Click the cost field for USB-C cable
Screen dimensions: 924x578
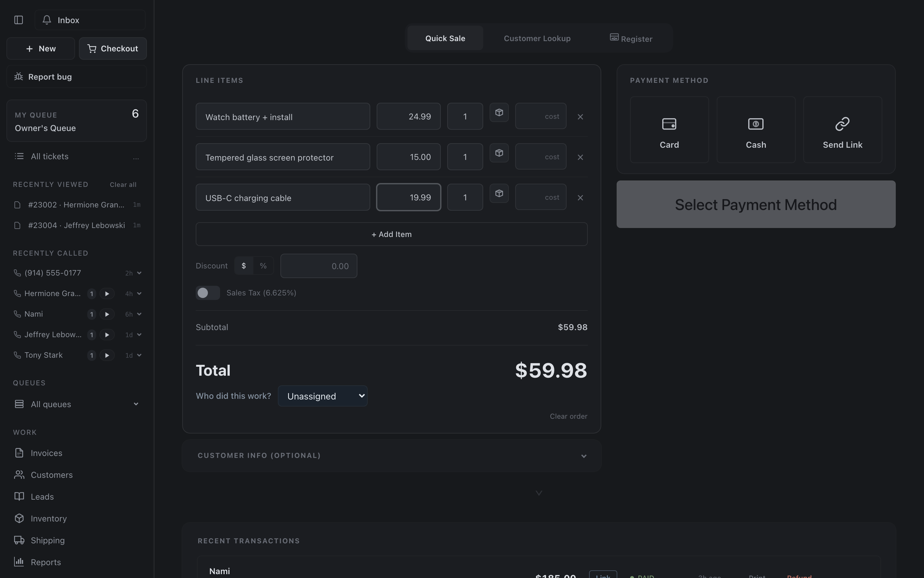pyautogui.click(x=541, y=197)
